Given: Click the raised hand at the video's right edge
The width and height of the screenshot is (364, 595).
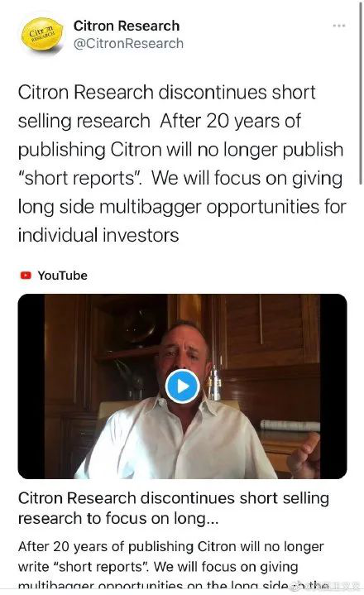Looking at the screenshot, I should click(304, 455).
